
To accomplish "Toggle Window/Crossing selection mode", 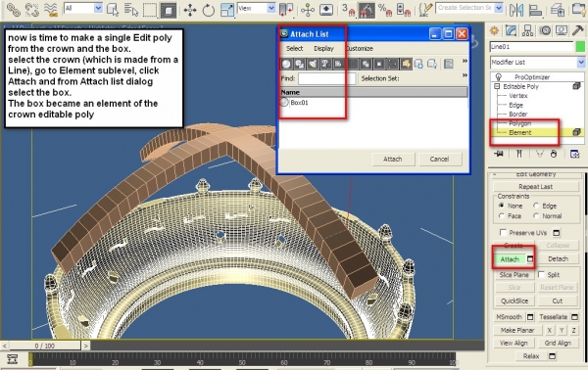I will point(169,10).
